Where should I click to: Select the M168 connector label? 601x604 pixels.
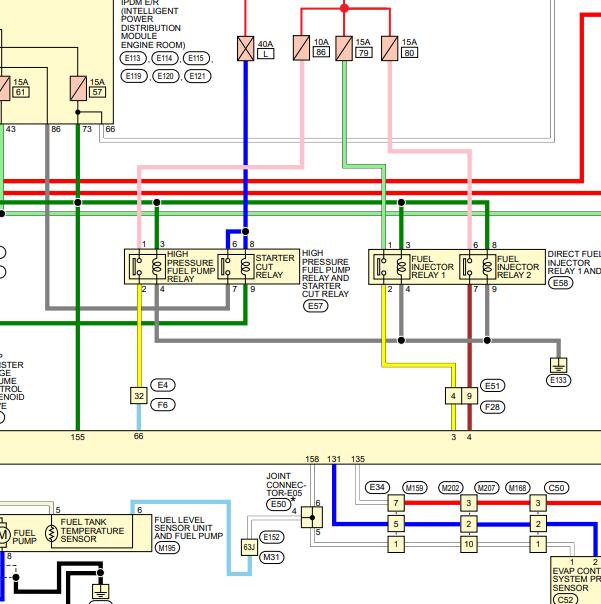click(x=518, y=488)
